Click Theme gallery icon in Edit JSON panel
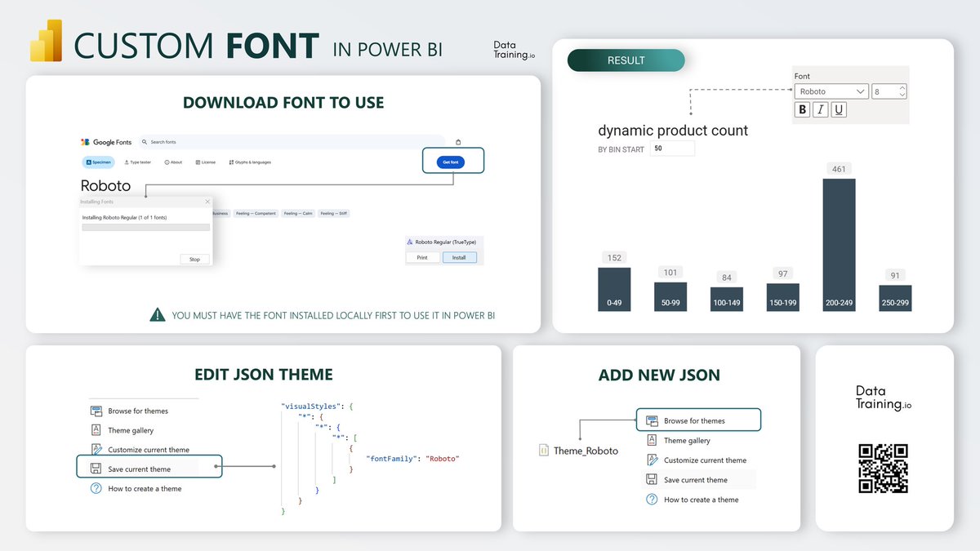This screenshot has width=980, height=551. point(96,430)
